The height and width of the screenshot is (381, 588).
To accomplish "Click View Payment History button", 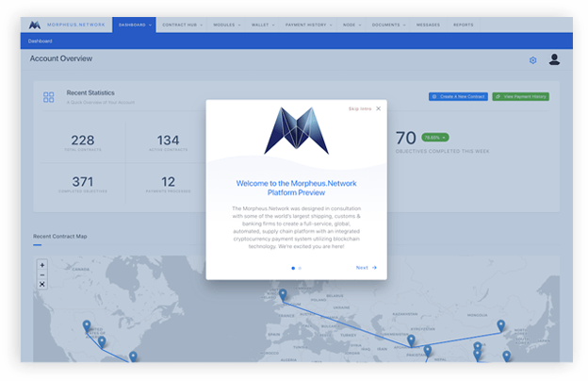I will pyautogui.click(x=521, y=96).
